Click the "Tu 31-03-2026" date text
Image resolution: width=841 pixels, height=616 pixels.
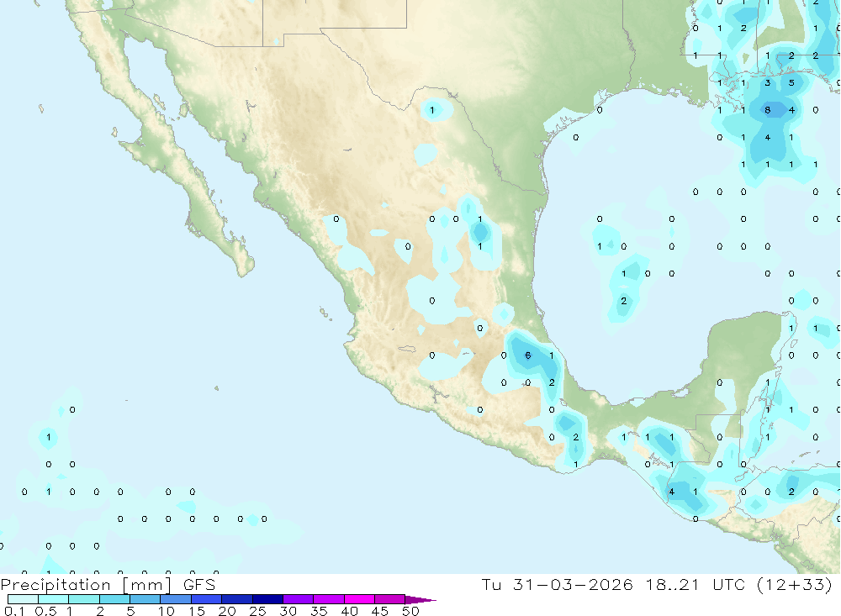coord(557,584)
